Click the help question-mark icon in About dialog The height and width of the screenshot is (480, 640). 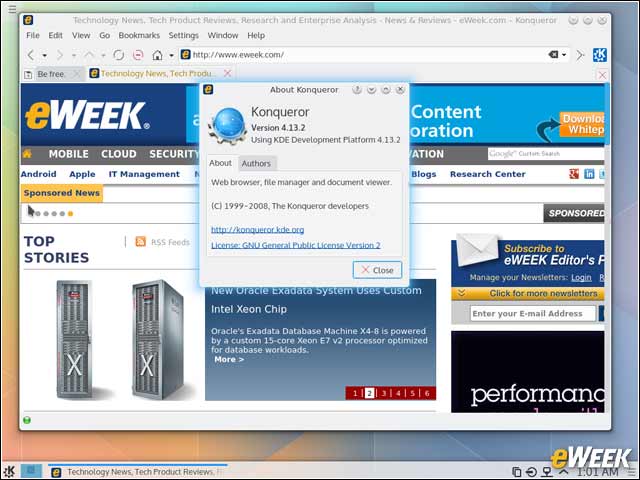[x=357, y=90]
